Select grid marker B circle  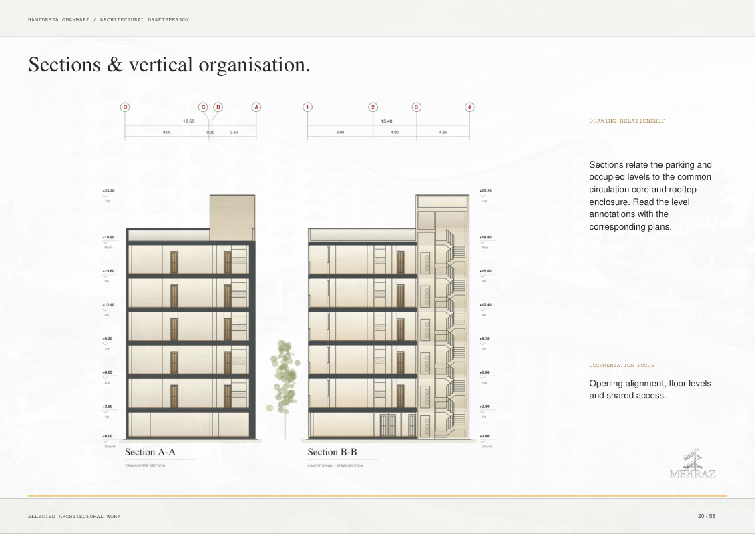pyautogui.click(x=218, y=107)
